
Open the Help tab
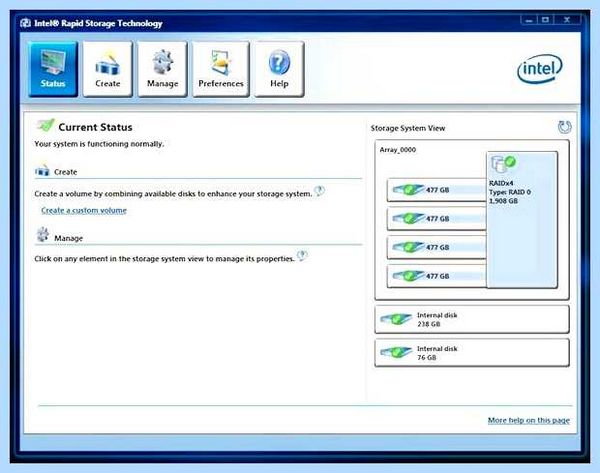279,69
